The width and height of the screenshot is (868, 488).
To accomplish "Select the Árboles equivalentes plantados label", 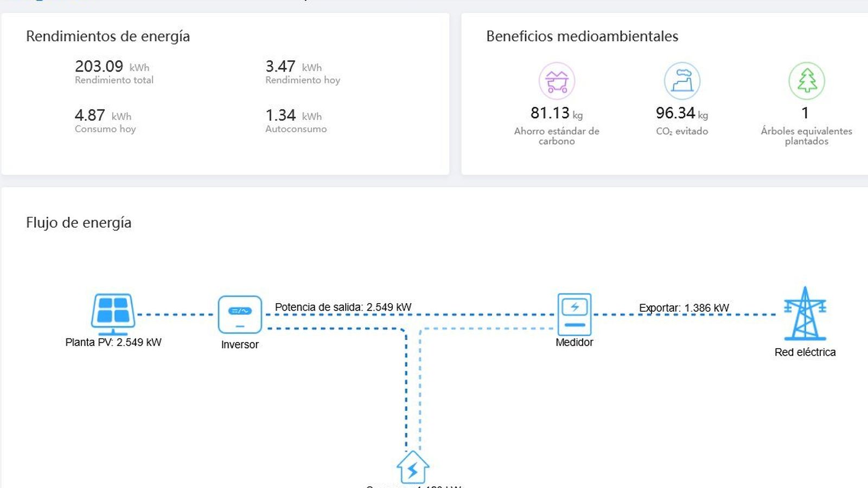I will tap(806, 136).
